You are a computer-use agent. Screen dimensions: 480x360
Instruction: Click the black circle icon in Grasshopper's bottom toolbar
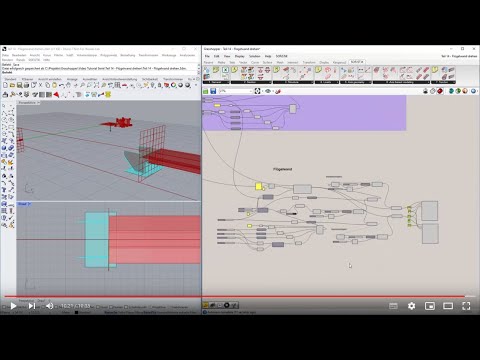227,305
